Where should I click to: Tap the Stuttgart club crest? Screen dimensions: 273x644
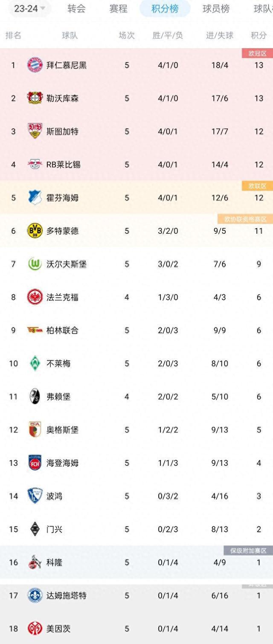(x=35, y=131)
